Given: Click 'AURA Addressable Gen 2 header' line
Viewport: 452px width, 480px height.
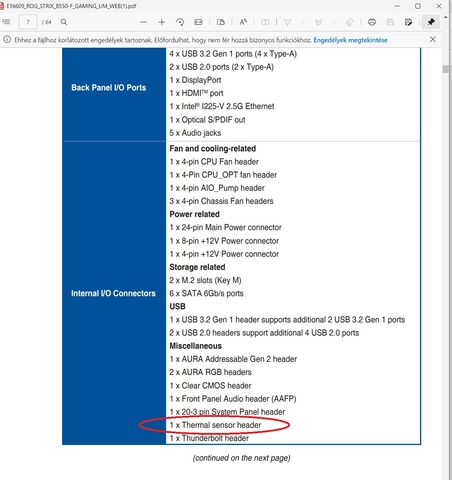Looking at the screenshot, I should [x=233, y=359].
